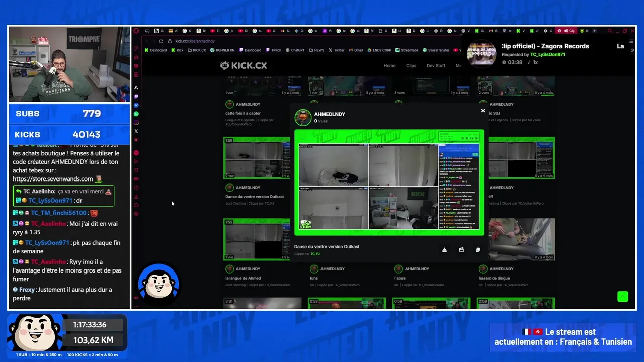Screen dimensions: 644x362
Task: Click the KICK.CX site logo
Action: [x=244, y=65]
